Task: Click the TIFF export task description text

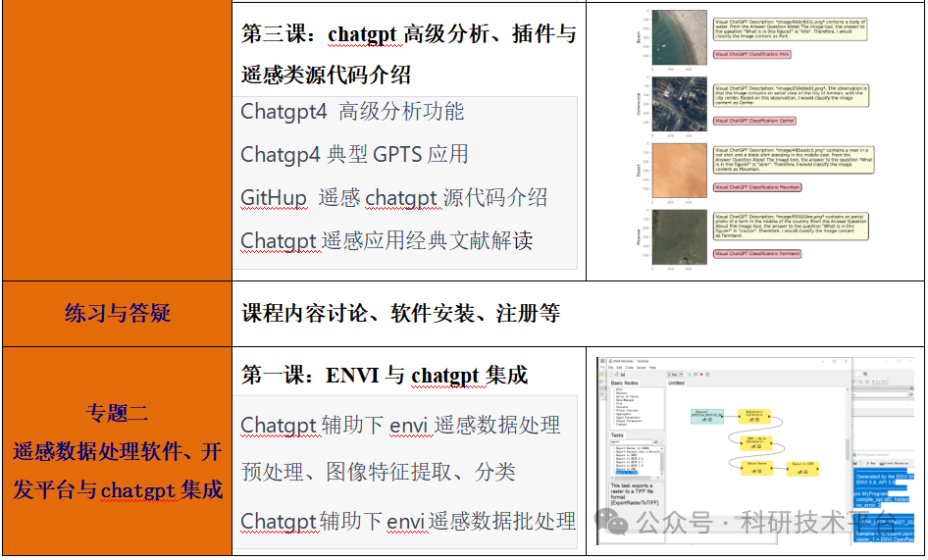Action: [x=635, y=494]
